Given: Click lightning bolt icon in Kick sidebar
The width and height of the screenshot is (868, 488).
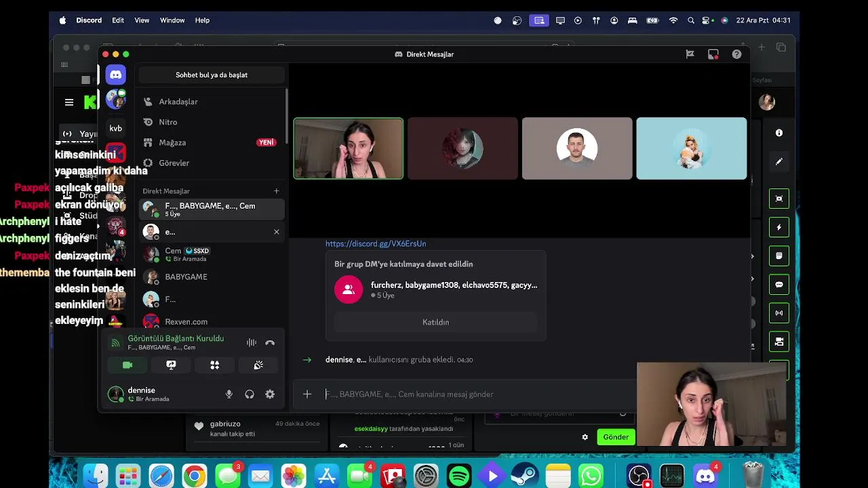Looking at the screenshot, I should tap(779, 227).
